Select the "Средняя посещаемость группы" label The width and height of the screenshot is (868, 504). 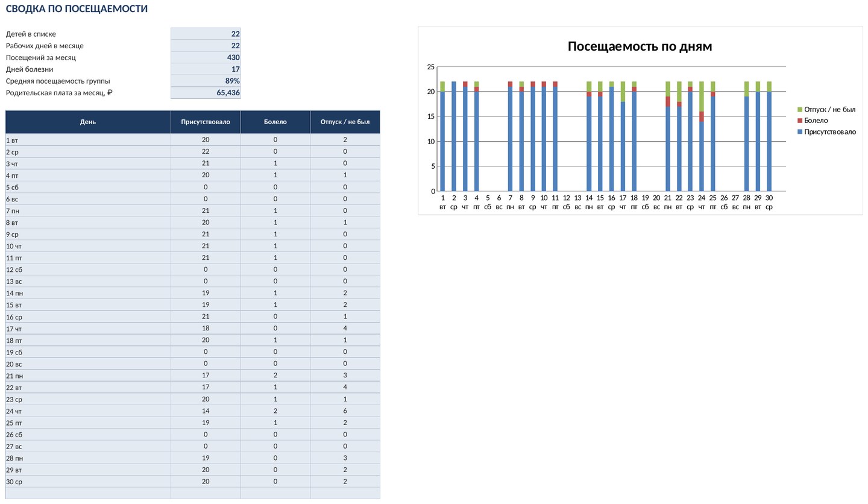click(58, 81)
